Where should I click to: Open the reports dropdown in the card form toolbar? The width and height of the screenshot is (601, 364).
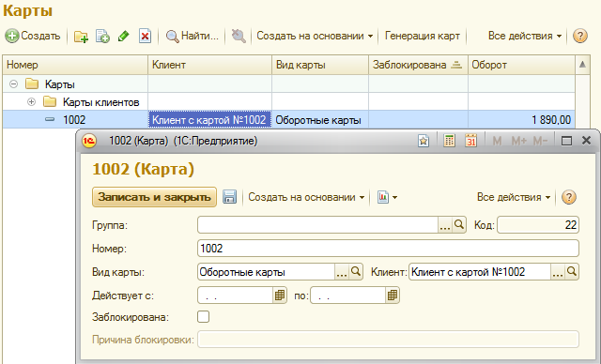point(387,197)
